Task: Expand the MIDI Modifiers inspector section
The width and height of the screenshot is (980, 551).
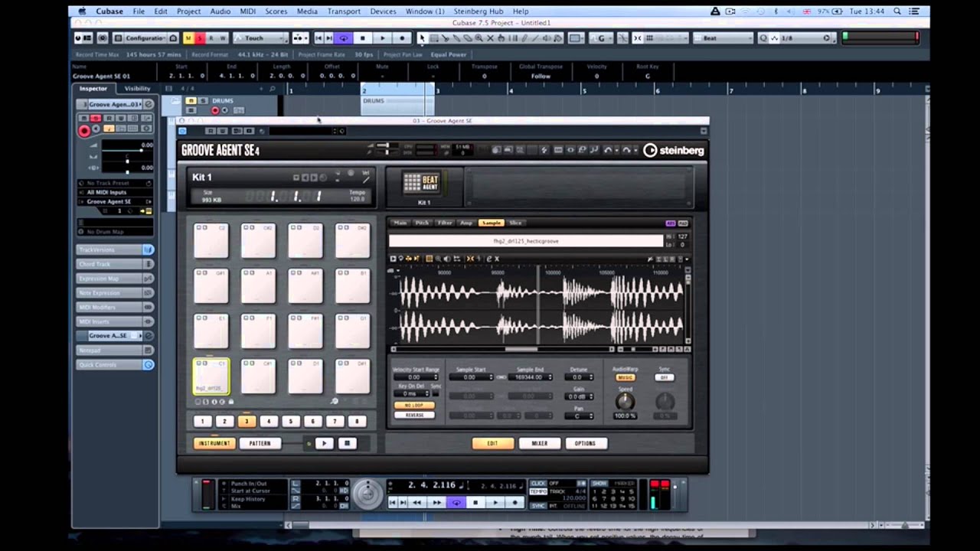Action: tap(115, 307)
